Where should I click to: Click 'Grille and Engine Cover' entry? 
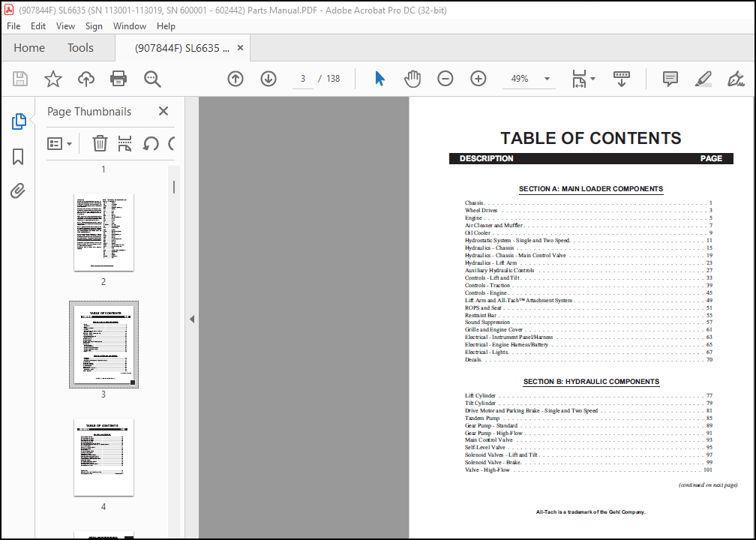588,330
